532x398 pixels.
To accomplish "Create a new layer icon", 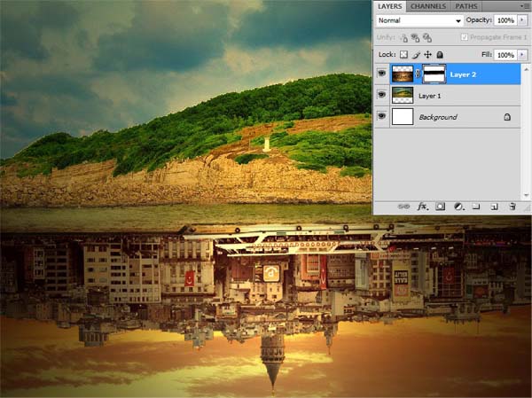I will click(495, 207).
